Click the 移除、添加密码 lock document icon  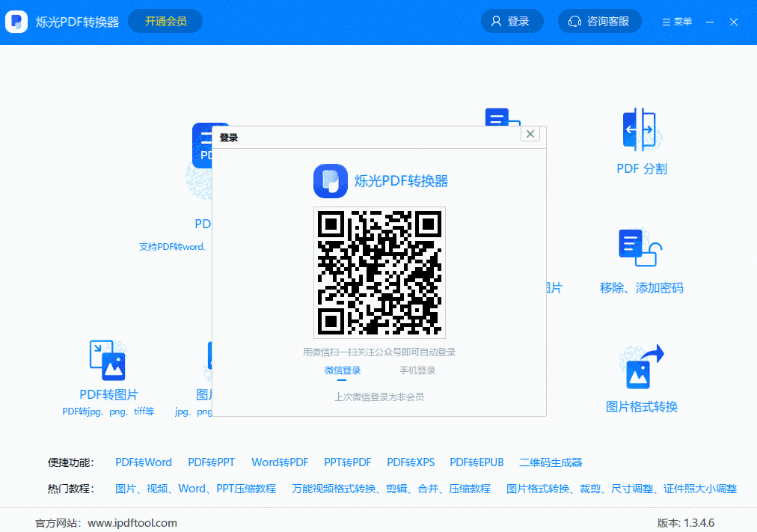640,248
